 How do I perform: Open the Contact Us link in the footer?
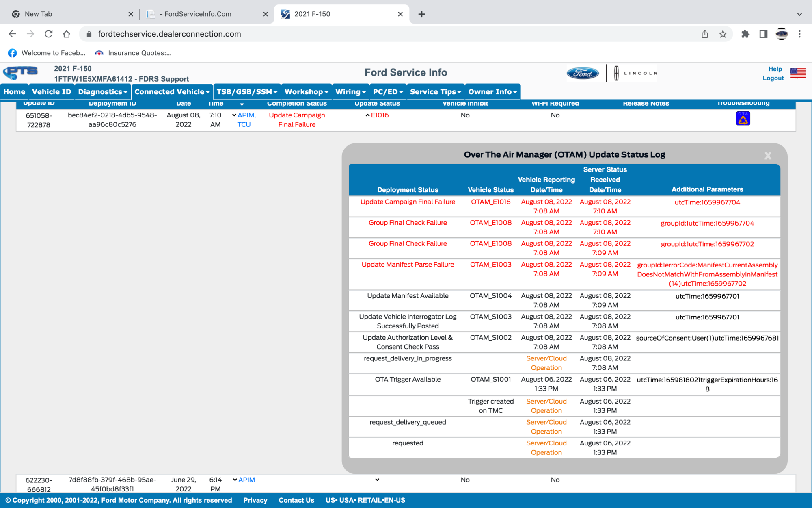point(296,500)
